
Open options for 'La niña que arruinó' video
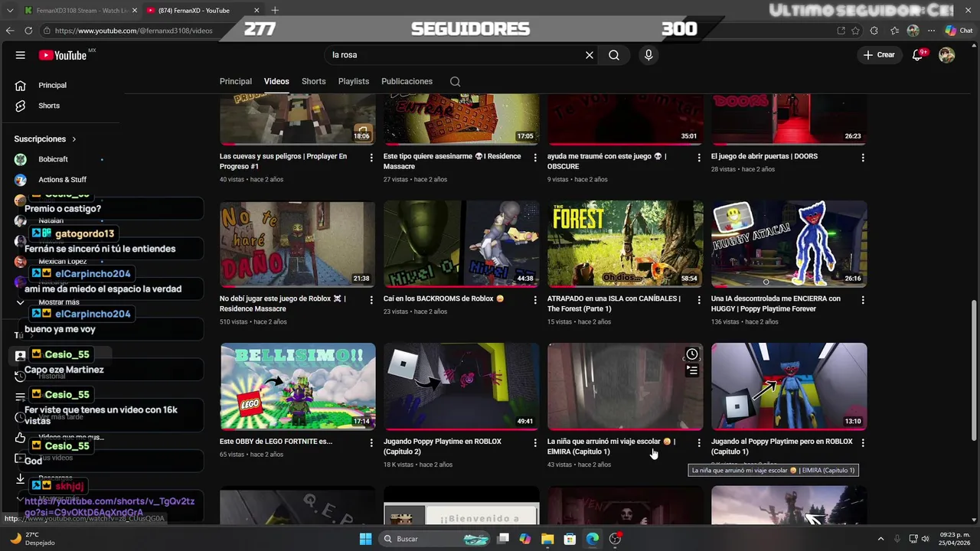point(699,443)
